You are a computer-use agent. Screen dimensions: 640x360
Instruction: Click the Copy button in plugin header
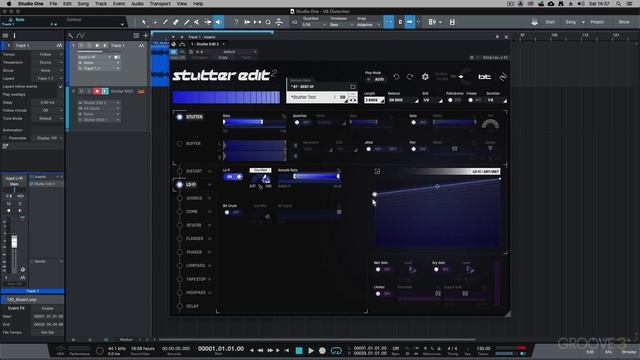(223, 58)
